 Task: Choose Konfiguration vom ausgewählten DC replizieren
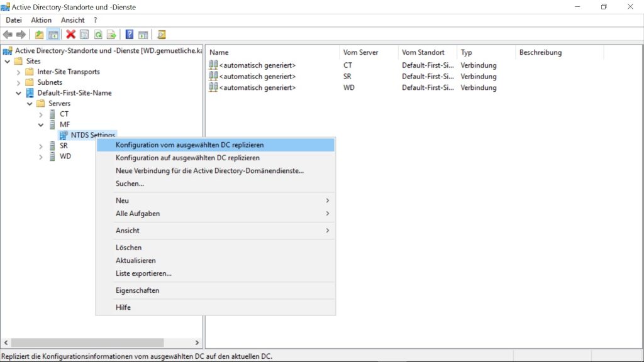pos(216,145)
